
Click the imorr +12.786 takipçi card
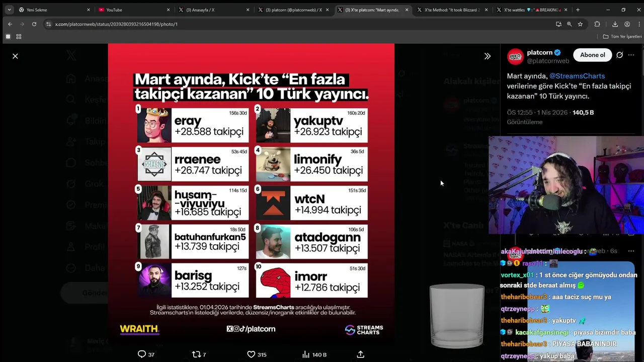tap(311, 281)
